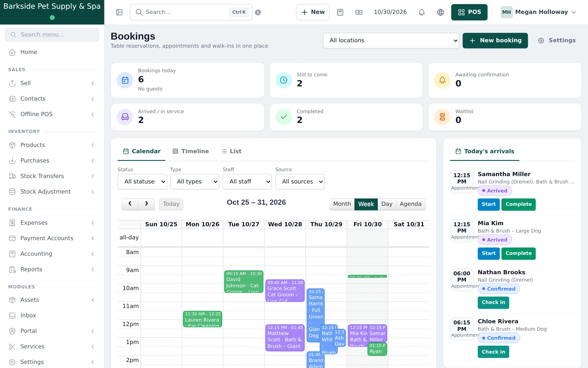588x368 pixels.
Task: Open the Inbox sidebar item
Action: [x=52, y=315]
